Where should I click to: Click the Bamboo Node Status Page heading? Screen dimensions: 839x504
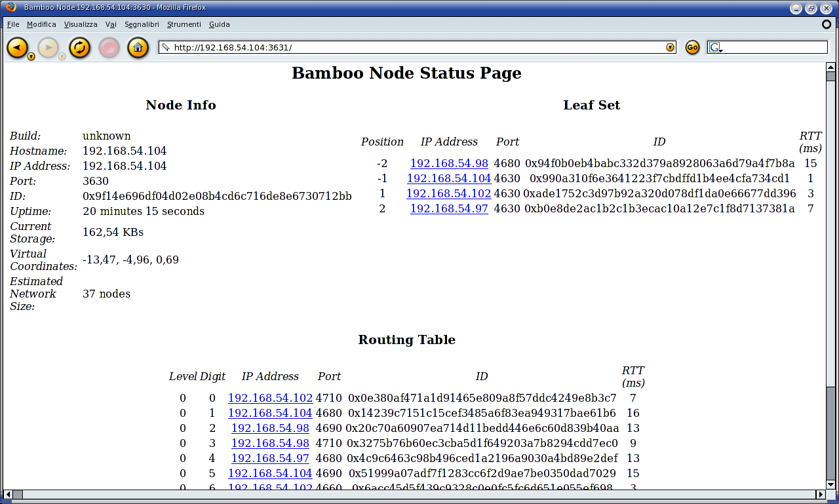(406, 73)
